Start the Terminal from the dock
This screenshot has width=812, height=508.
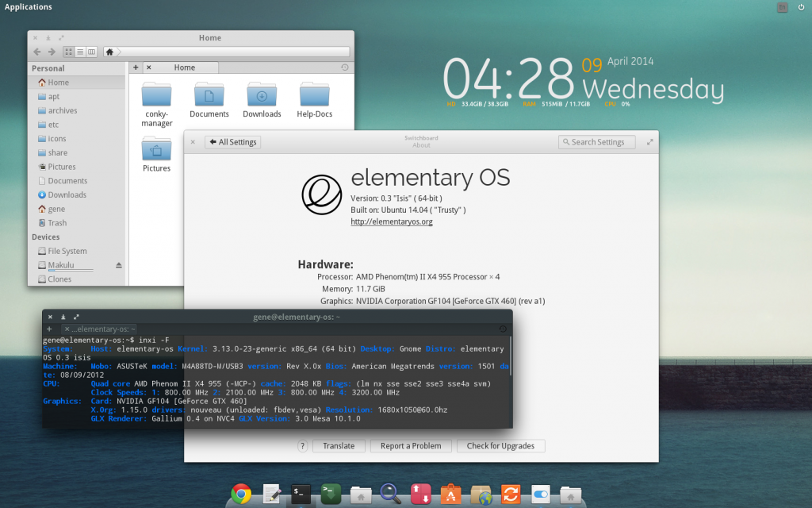pyautogui.click(x=300, y=494)
